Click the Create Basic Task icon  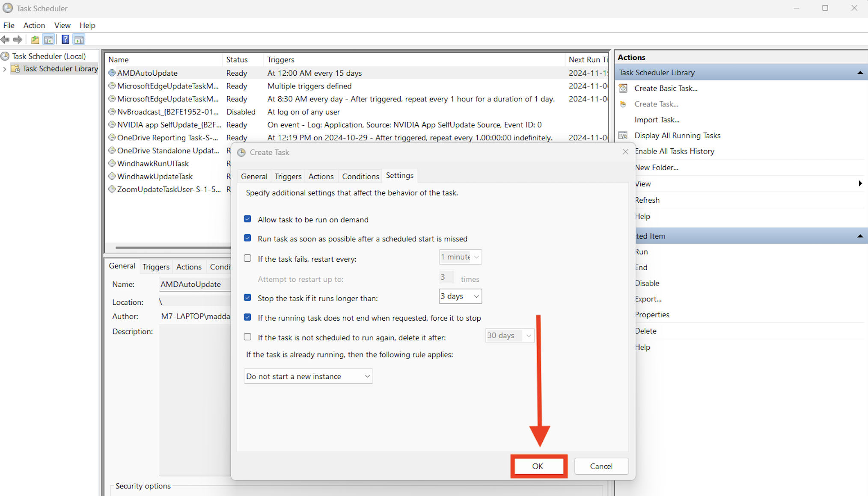point(623,88)
